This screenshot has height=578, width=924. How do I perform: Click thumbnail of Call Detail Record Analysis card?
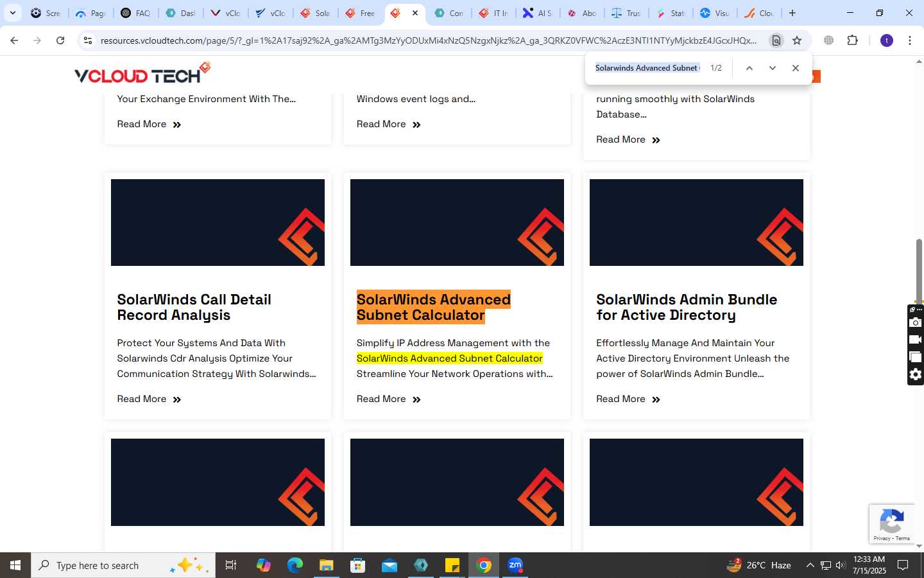pos(218,222)
